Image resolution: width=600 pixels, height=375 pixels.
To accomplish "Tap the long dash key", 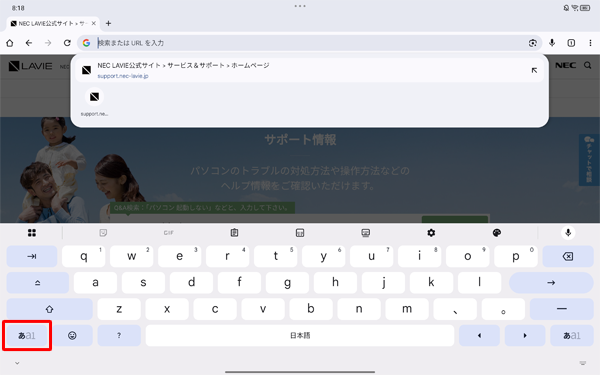I will [x=561, y=309].
